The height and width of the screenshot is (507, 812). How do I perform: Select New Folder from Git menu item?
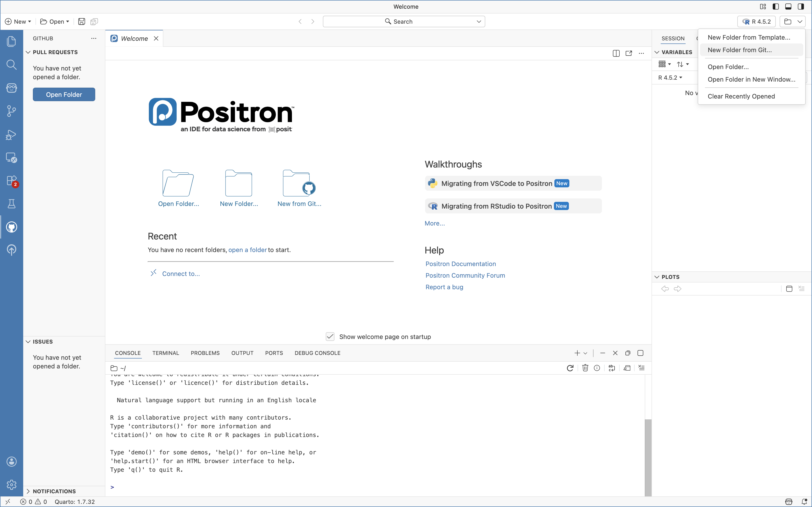pos(739,50)
